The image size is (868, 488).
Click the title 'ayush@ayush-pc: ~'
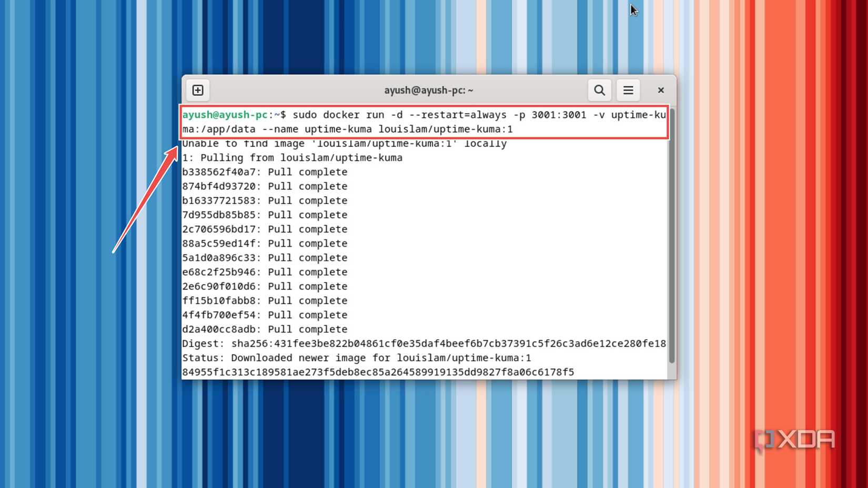(429, 90)
